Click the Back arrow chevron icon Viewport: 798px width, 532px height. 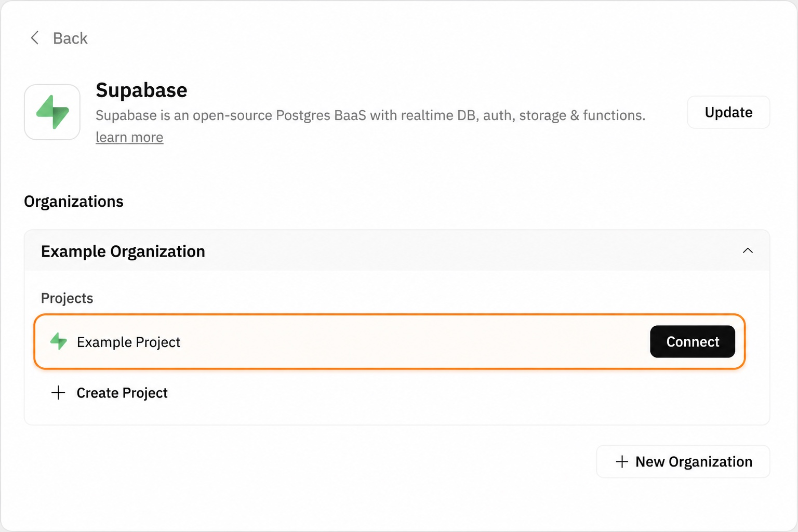click(x=35, y=38)
